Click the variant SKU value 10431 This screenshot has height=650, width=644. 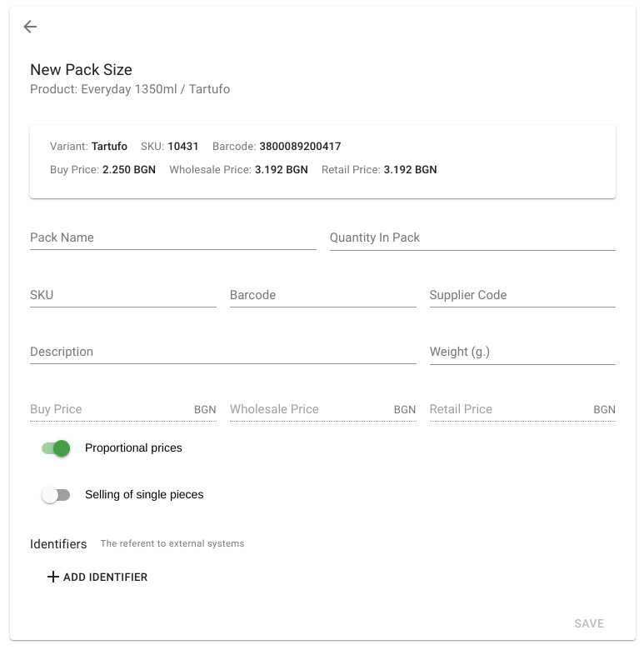click(183, 147)
